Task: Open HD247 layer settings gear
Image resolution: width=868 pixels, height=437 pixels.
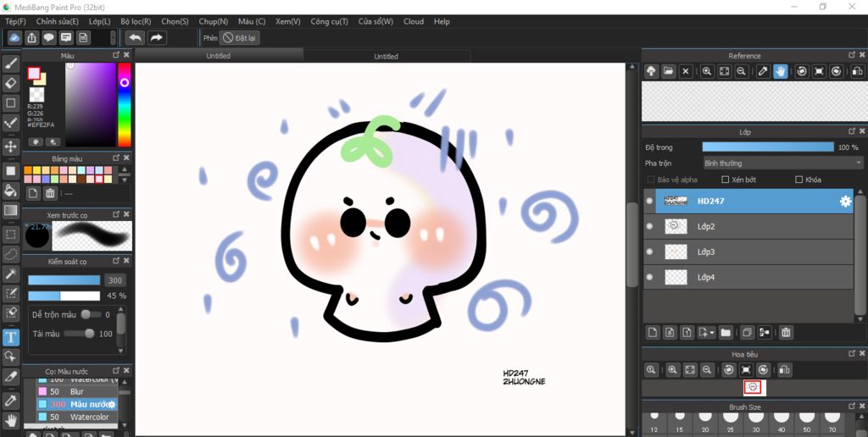Action: (845, 202)
